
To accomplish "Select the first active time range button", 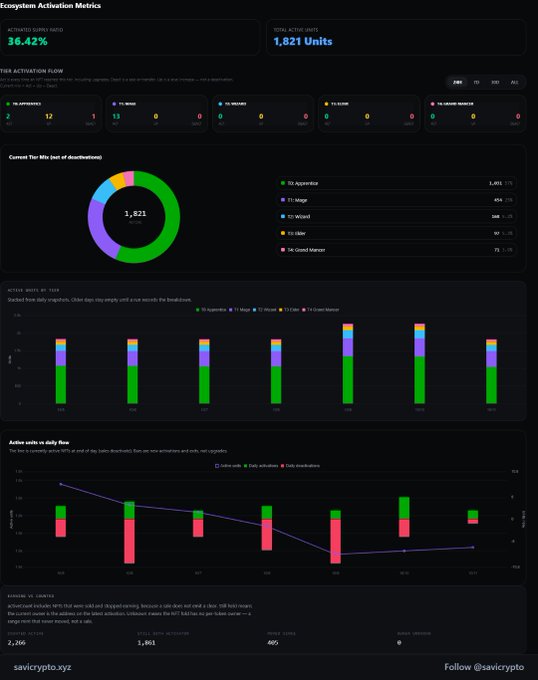I will point(457,82).
